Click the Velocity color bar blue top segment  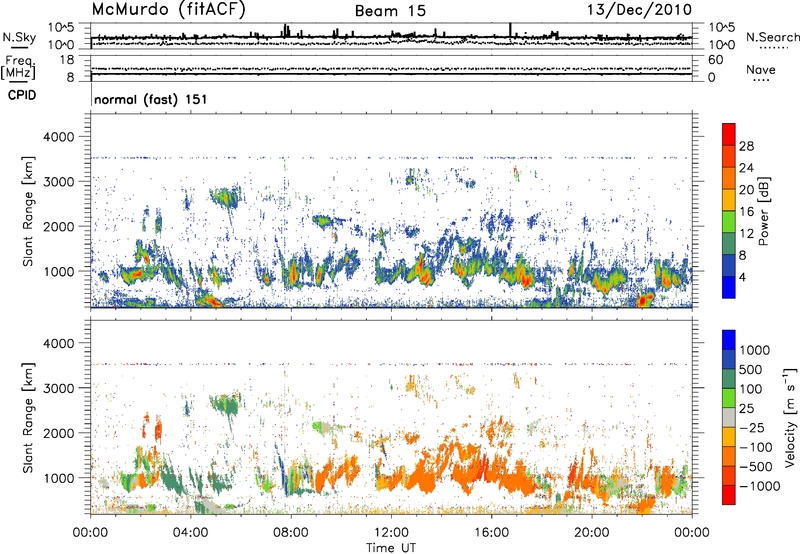tap(729, 340)
